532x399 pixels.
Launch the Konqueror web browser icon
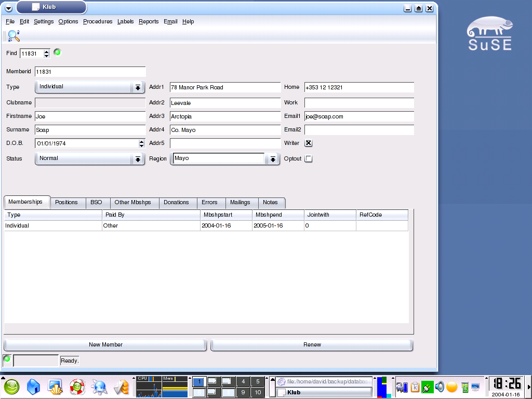[99, 387]
